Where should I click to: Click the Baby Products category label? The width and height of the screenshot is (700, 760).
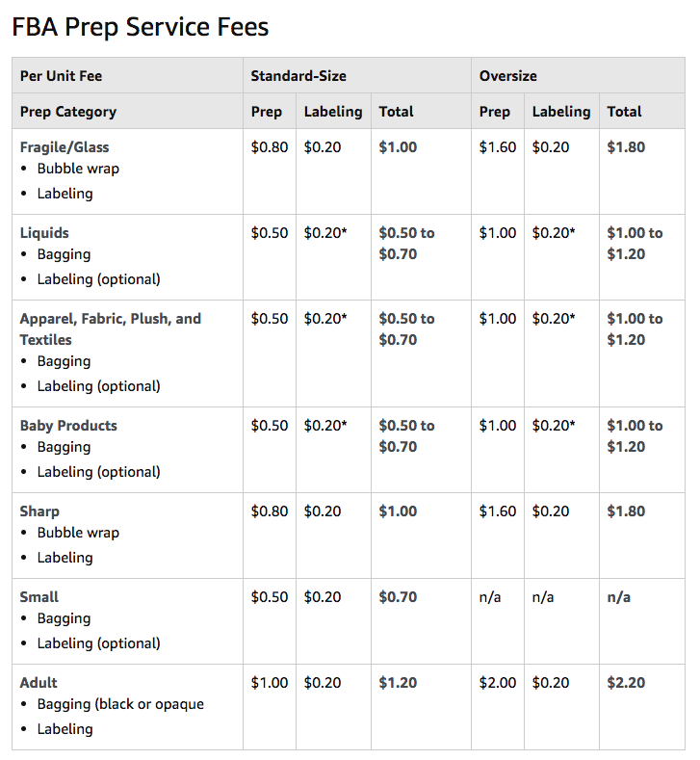click(68, 426)
